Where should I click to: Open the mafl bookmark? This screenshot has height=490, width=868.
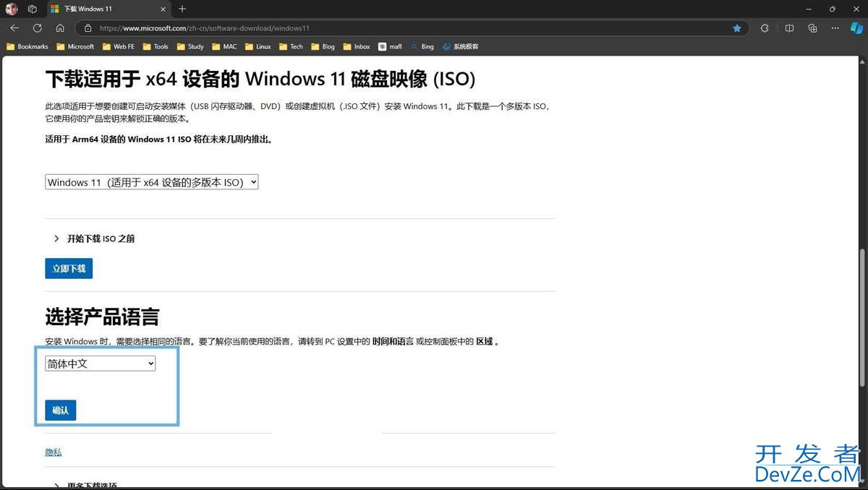tap(391, 46)
